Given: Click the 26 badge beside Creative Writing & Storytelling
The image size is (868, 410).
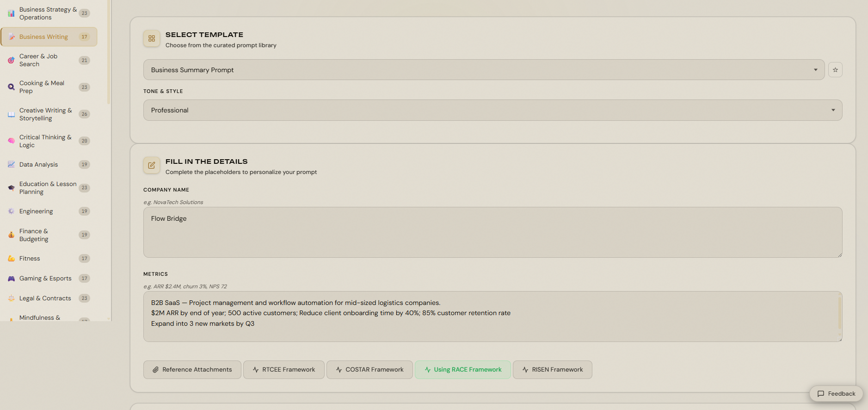Looking at the screenshot, I should pyautogui.click(x=84, y=114).
